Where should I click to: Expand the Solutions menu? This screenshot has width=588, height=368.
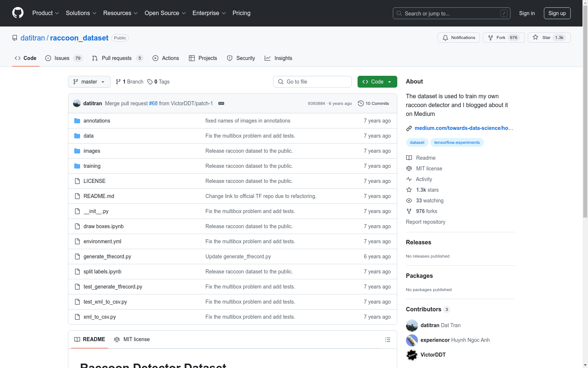pyautogui.click(x=81, y=13)
